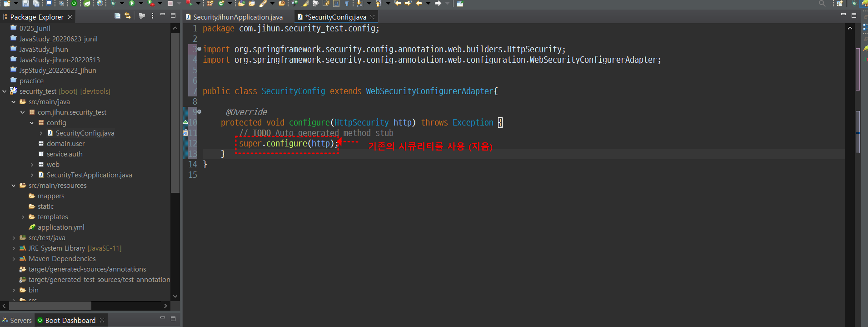Expand the templates folder
This screenshot has height=327, width=868.
click(x=23, y=217)
